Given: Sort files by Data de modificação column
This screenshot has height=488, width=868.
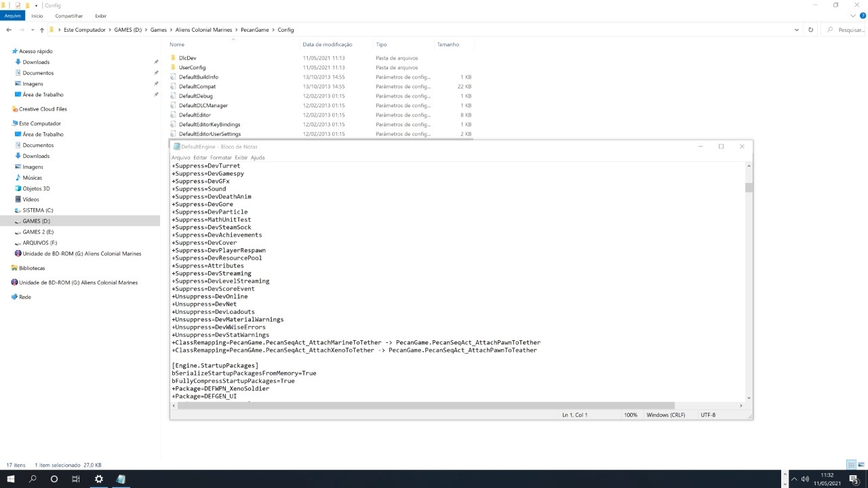Looking at the screenshot, I should 328,45.
